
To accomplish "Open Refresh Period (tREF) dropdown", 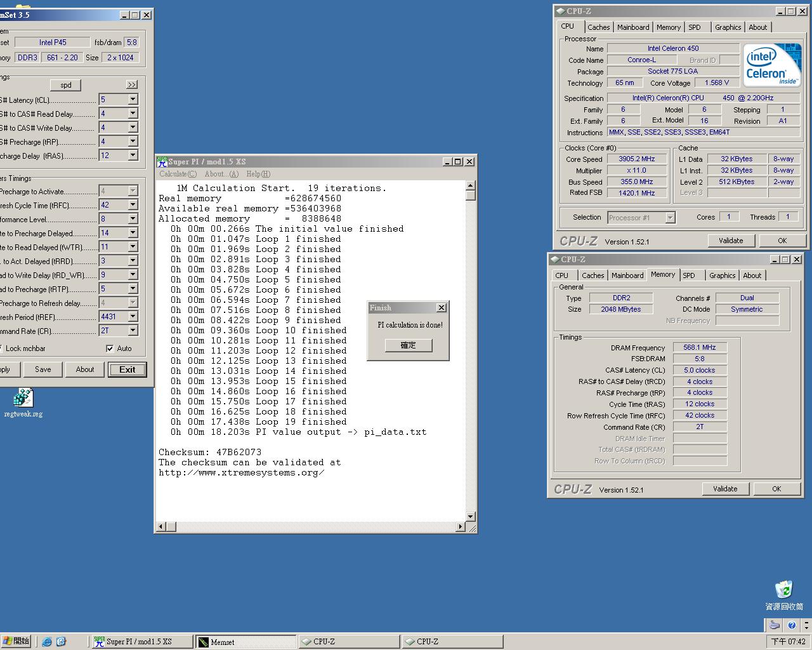I will 133,317.
